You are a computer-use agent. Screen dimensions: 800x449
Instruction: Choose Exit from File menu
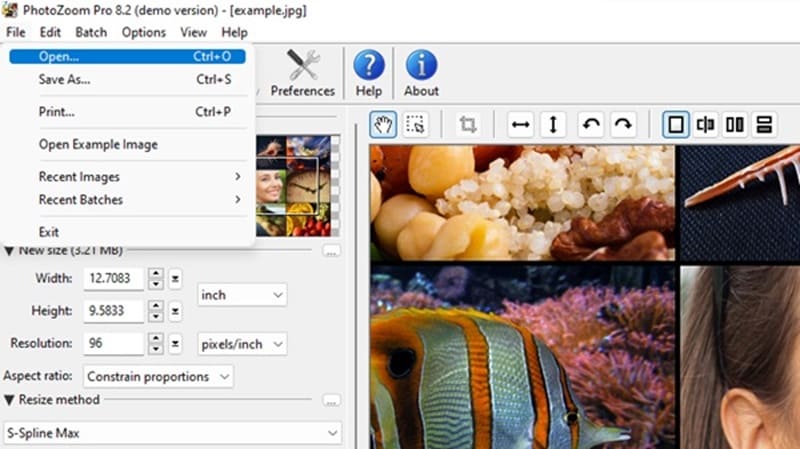tap(127, 232)
